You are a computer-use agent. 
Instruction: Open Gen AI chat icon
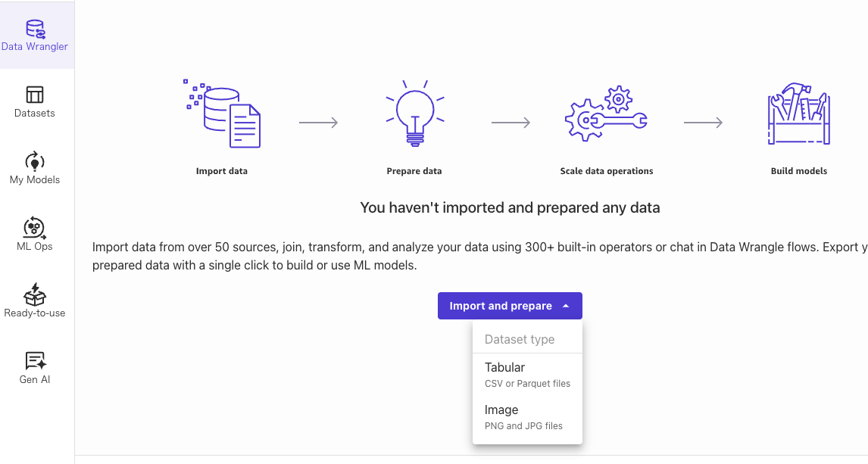36,361
